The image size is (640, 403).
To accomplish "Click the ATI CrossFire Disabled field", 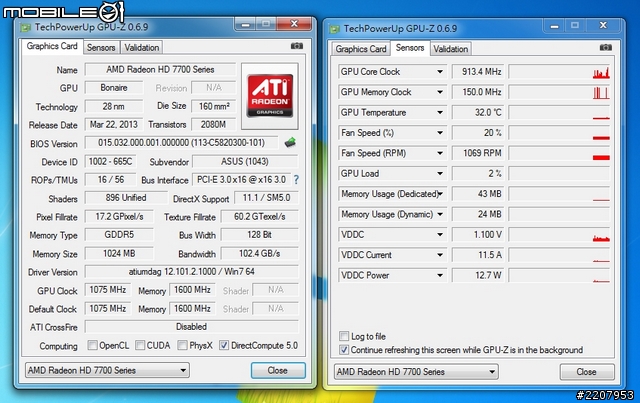I will (191, 327).
